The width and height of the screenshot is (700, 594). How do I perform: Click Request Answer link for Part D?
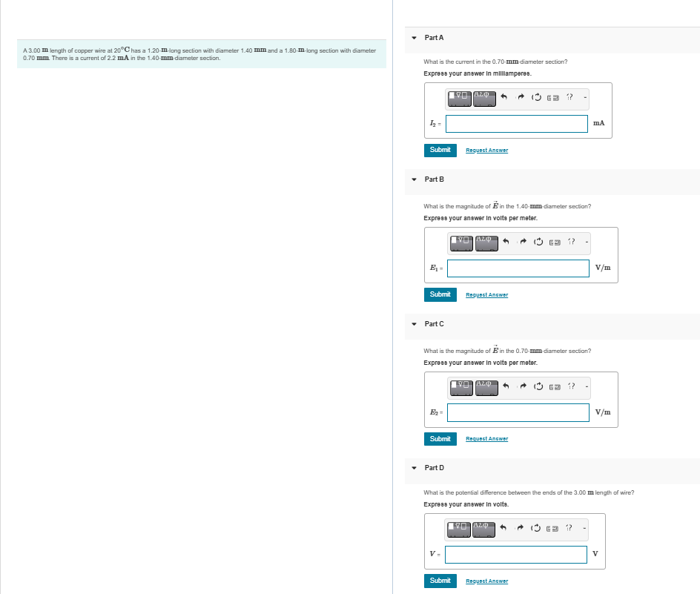pos(486,581)
